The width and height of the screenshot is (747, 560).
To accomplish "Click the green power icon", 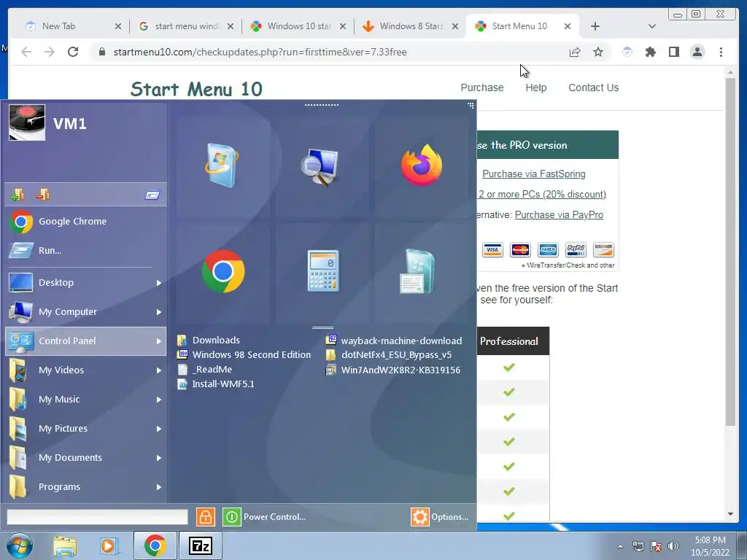I will pyautogui.click(x=231, y=517).
